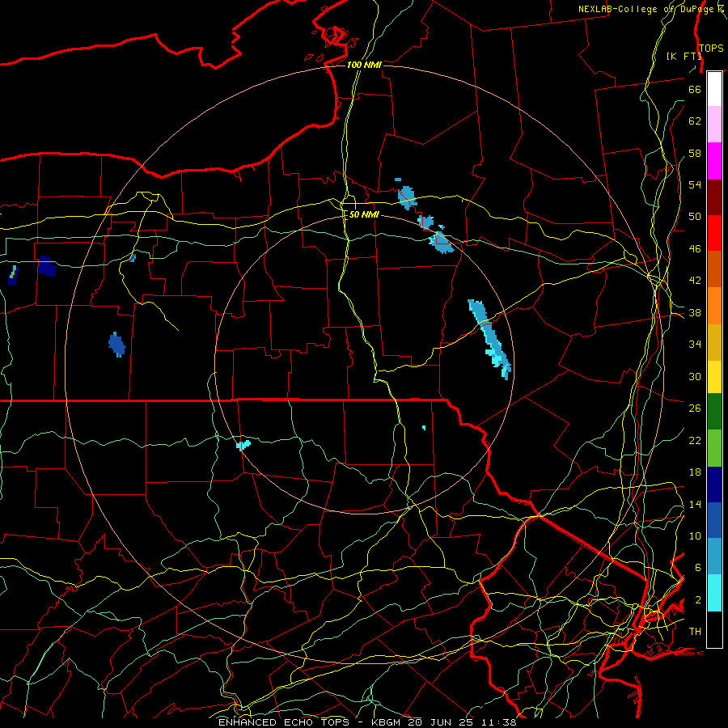This screenshot has height=728, width=728.
Task: Click legend value '14'
Action: tap(695, 504)
